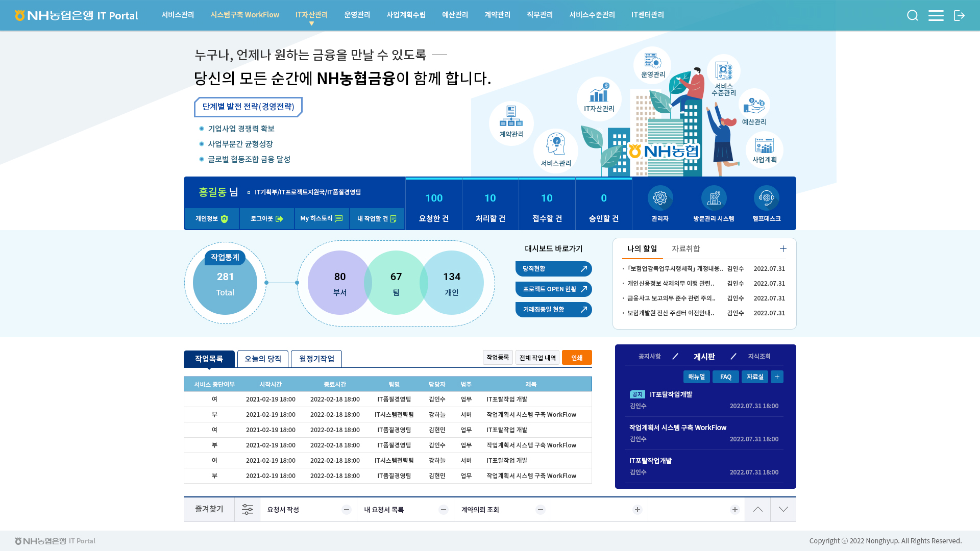Remove 내 요청서 목록 favorite minus icon

[444, 510]
